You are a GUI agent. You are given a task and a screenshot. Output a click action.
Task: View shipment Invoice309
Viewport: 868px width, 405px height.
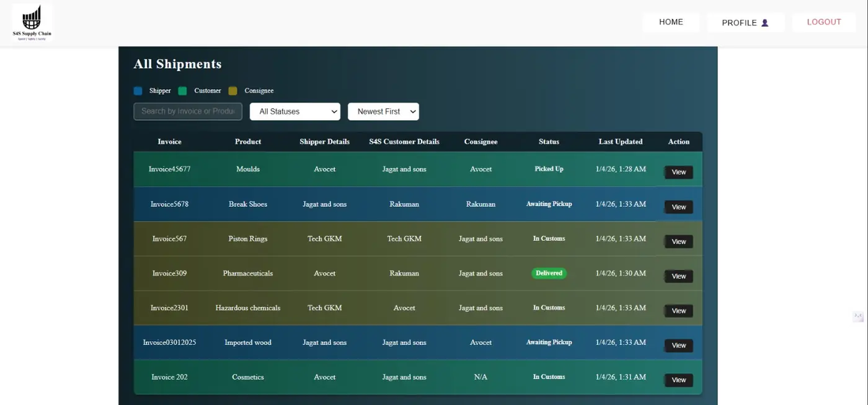(x=678, y=276)
